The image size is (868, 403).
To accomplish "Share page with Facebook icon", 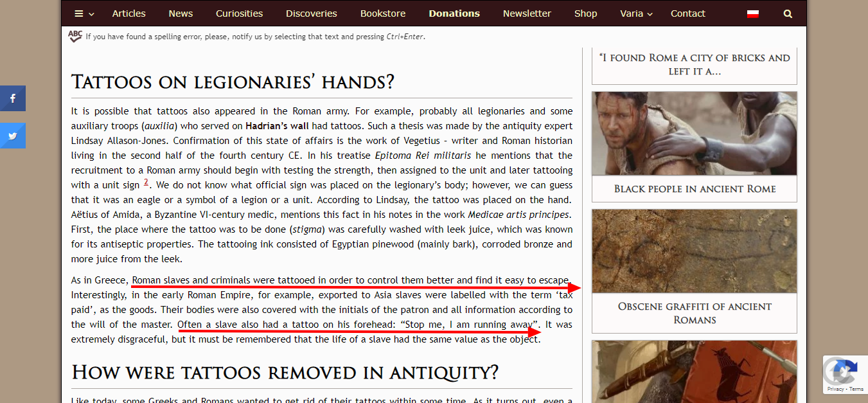I will tap(13, 98).
